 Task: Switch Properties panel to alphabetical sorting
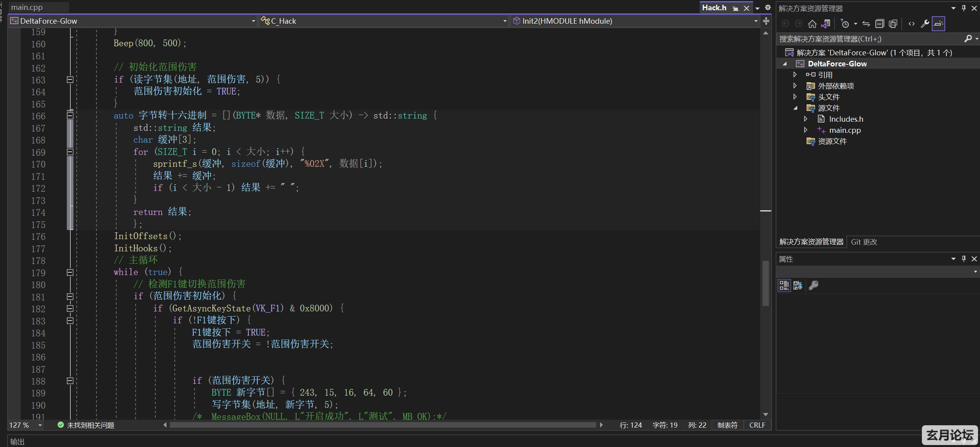[x=797, y=285]
